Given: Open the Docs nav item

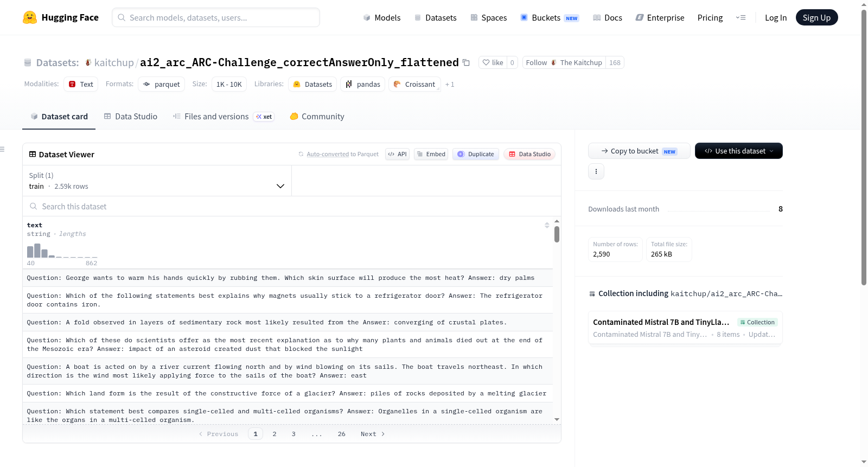Looking at the screenshot, I should tap(608, 17).
